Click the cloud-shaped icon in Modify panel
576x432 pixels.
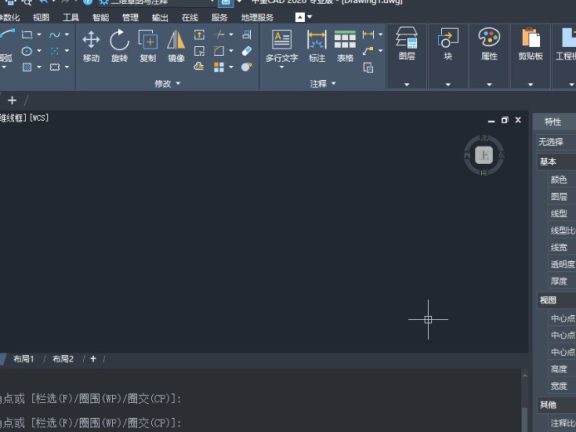199,66
